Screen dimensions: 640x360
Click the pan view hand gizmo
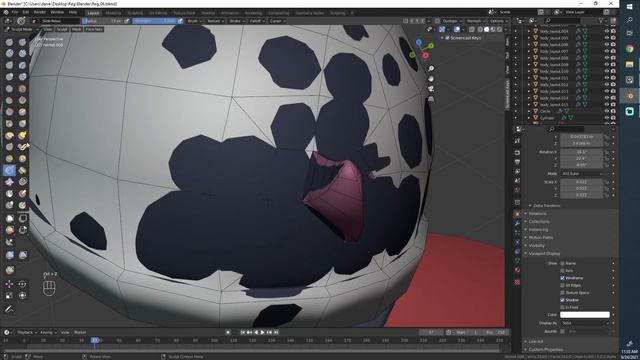431,78
